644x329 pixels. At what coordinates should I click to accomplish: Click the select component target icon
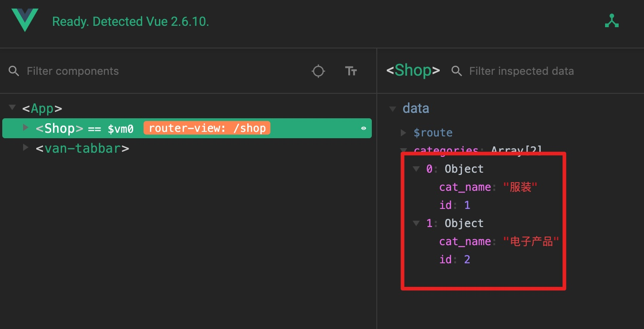(318, 71)
